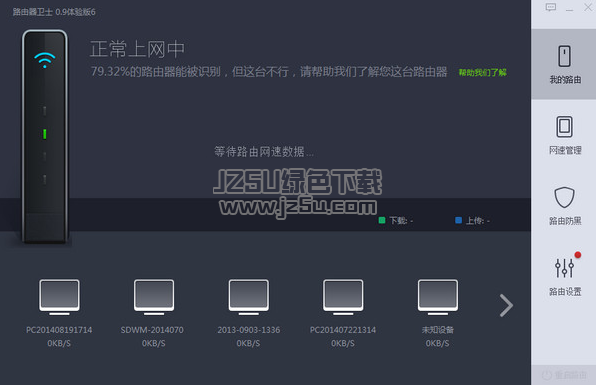The height and width of the screenshot is (385, 596).
Task: Click the 下载 green legend square
Action: coord(382,220)
